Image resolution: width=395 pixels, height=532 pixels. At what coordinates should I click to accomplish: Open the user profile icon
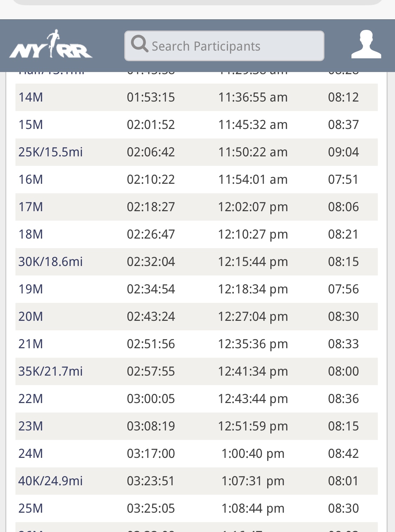tap(366, 45)
